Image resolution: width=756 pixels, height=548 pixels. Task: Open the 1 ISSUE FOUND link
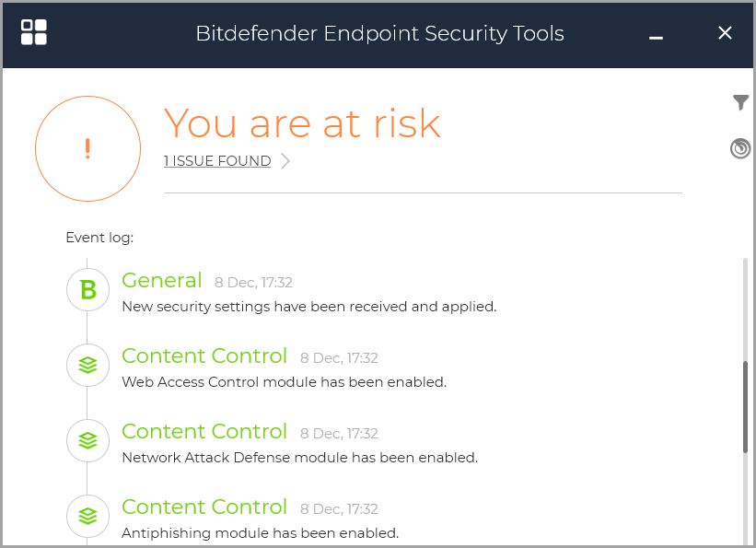(217, 161)
